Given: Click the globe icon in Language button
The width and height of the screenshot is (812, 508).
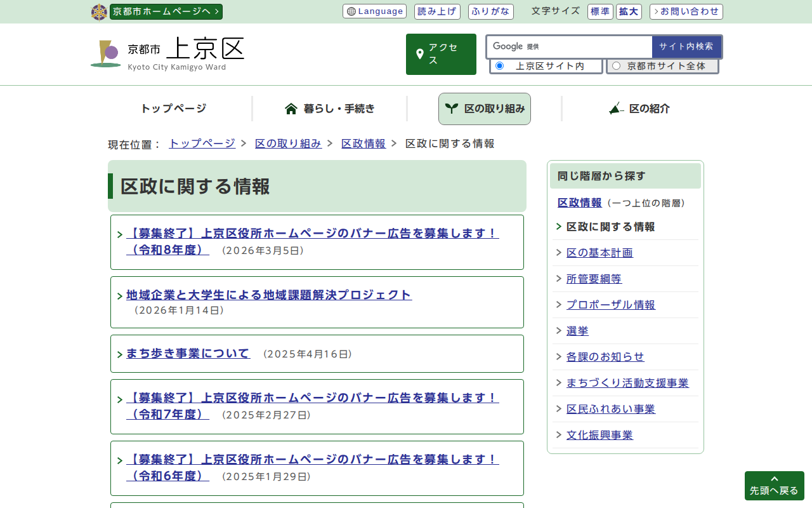Looking at the screenshot, I should point(351,11).
